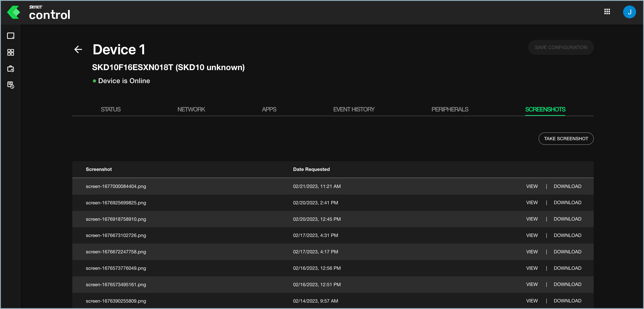Select filename screen-1676672247758.png
The height and width of the screenshot is (309, 644).
(116, 252)
